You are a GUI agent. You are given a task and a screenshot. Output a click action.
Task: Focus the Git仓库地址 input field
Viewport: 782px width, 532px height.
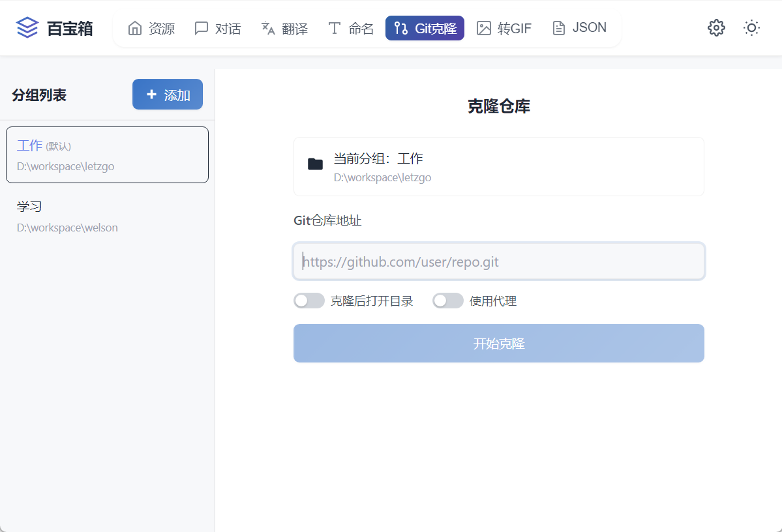[x=499, y=261]
